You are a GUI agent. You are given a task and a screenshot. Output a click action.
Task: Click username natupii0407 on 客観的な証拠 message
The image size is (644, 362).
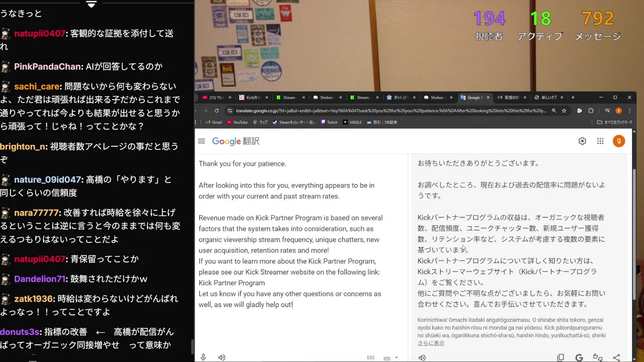[x=40, y=34]
